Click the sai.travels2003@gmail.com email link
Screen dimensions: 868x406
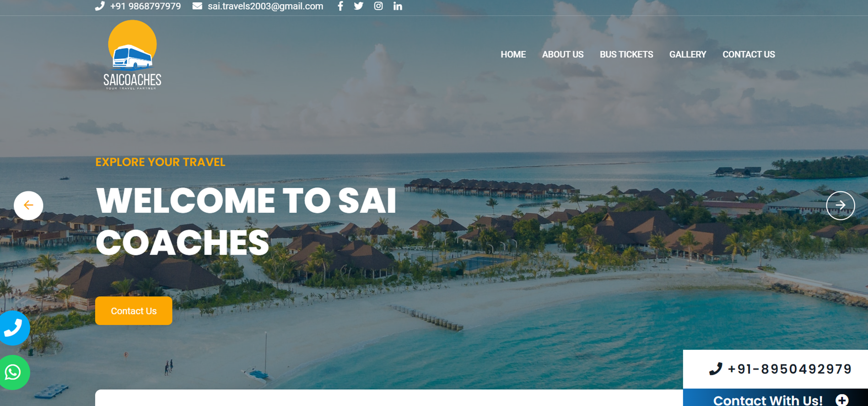coord(265,6)
